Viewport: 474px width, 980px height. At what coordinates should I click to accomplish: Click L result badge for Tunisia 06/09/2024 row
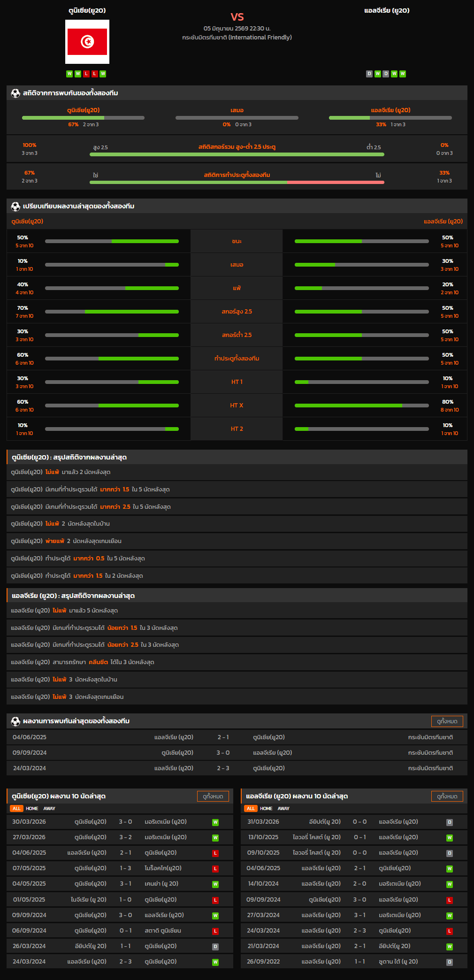pyautogui.click(x=215, y=931)
